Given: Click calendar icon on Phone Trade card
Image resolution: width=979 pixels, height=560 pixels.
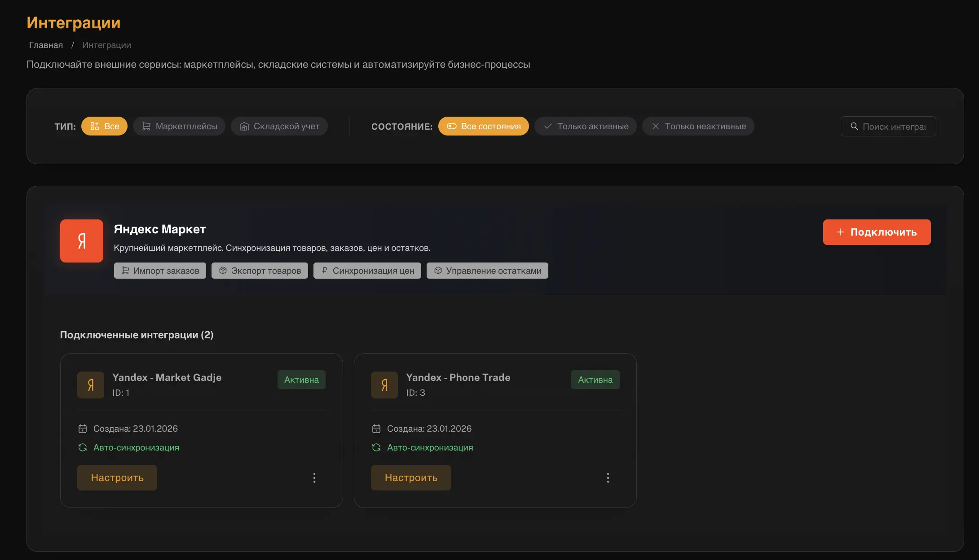Looking at the screenshot, I should [376, 429].
